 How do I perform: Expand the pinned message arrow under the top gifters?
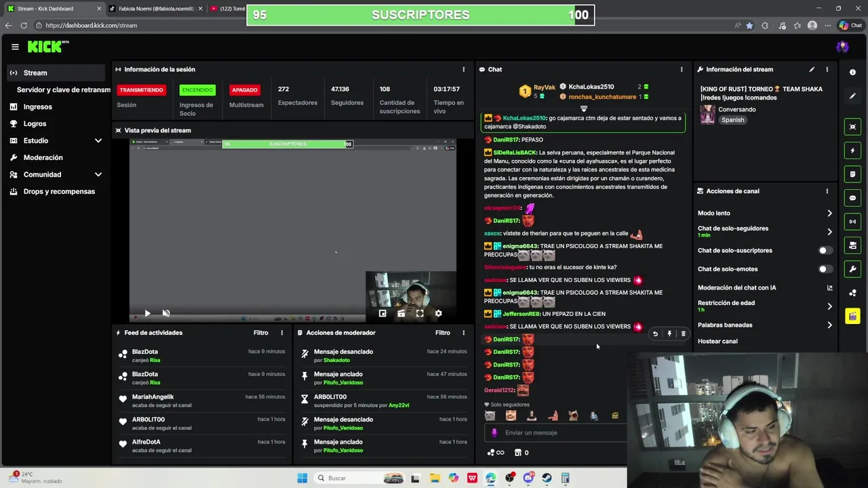[x=583, y=108]
